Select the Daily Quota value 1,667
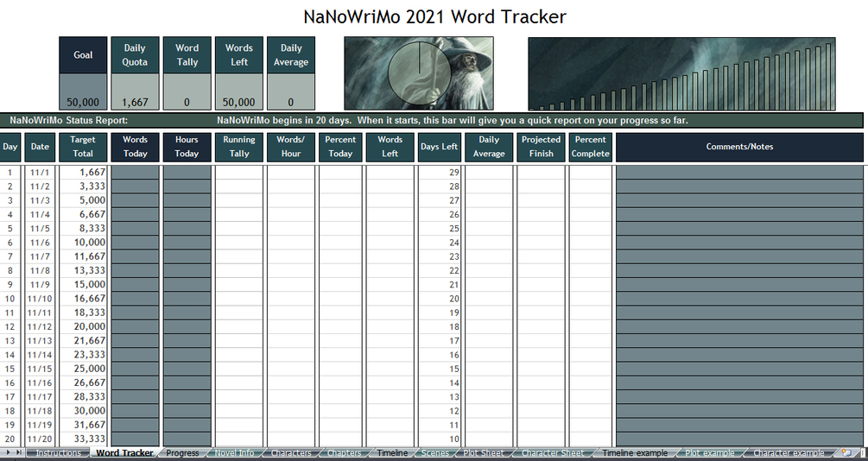The image size is (868, 461). [135, 92]
